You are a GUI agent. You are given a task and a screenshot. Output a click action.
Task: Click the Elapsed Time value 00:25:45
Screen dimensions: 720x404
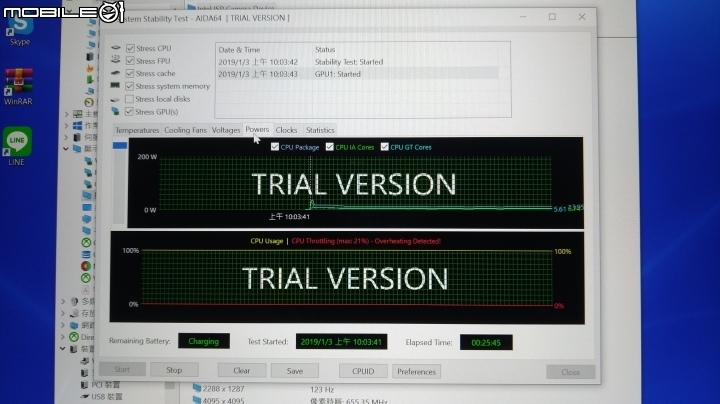[x=486, y=342]
